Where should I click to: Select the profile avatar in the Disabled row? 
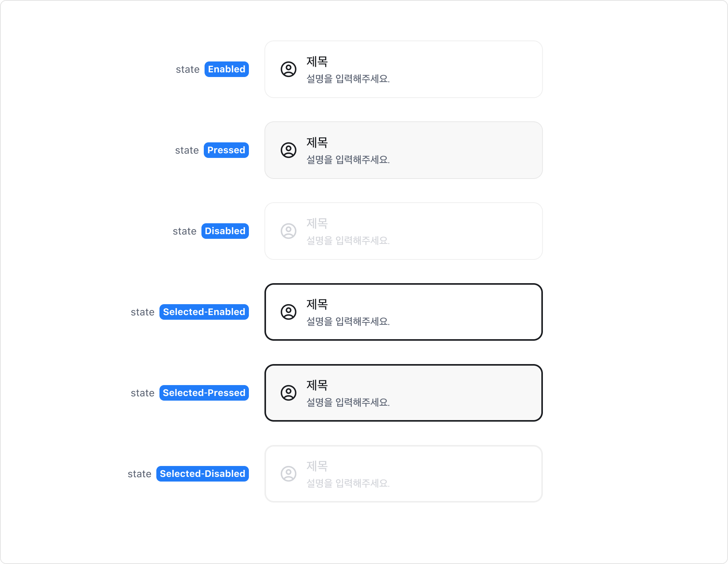(x=288, y=231)
